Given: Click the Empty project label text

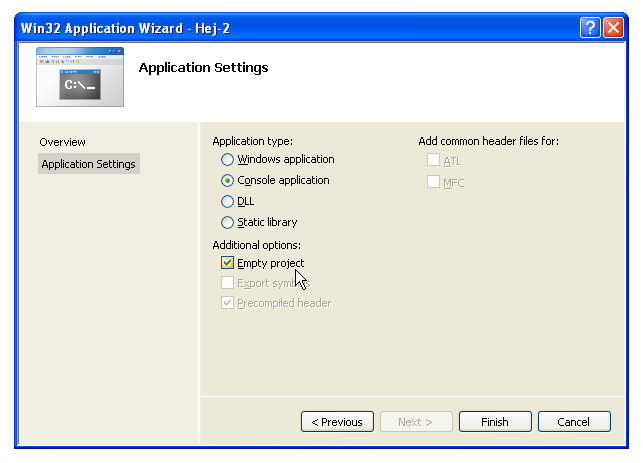Looking at the screenshot, I should (x=271, y=263).
